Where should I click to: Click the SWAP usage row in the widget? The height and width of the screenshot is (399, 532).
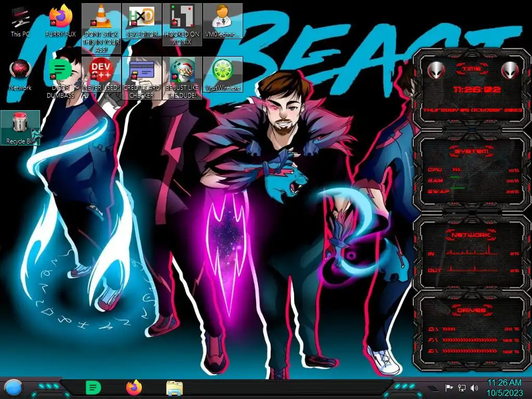(473, 192)
